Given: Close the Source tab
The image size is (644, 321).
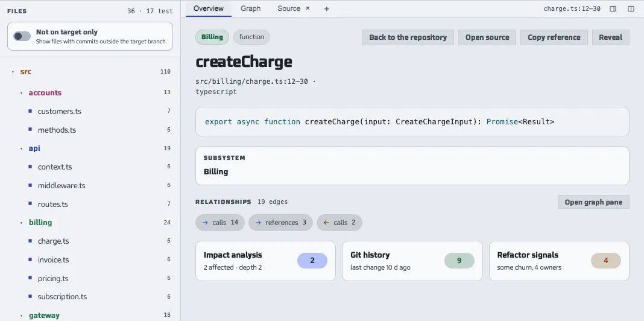Looking at the screenshot, I should 308,8.
